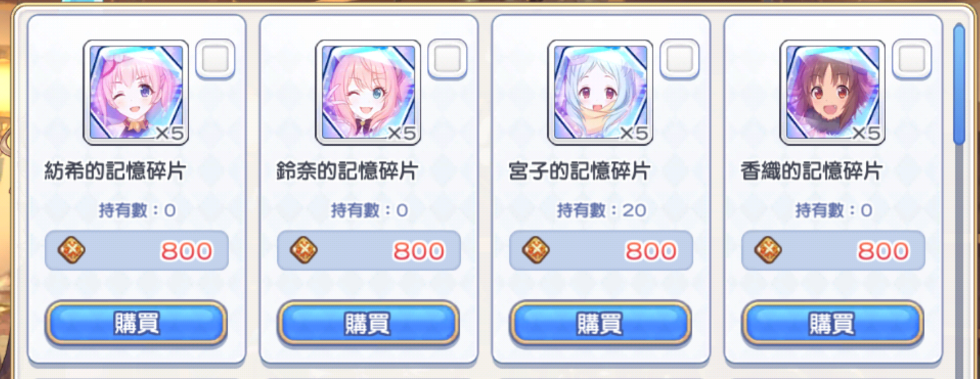
Task: Click 購買 under 香織的記憶碎片
Action: [x=833, y=323]
